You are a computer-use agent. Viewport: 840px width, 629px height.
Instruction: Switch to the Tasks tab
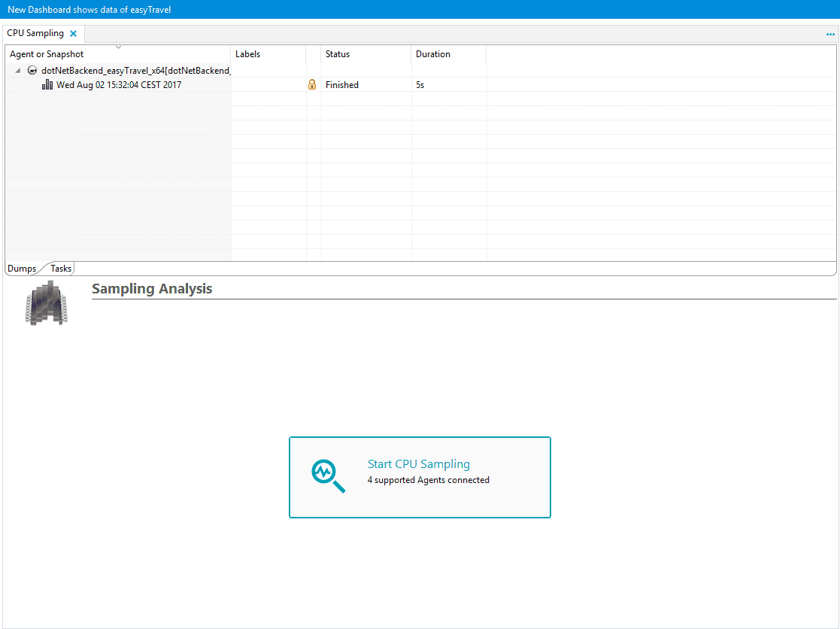point(61,269)
